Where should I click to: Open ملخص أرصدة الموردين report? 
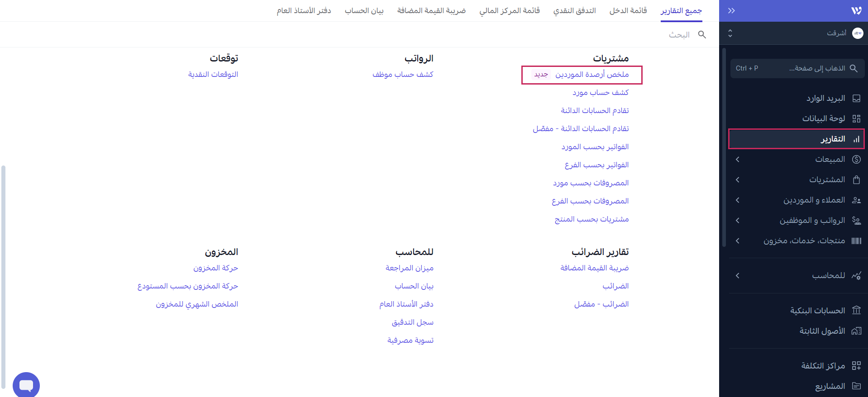591,75
